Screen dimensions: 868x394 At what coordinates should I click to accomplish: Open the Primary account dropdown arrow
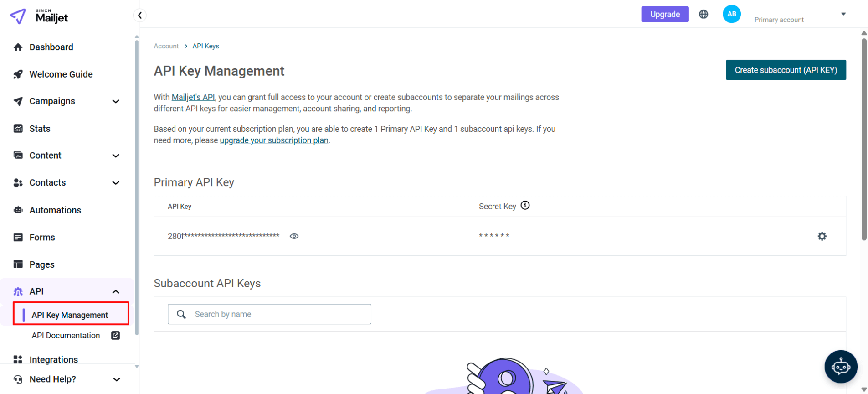(x=843, y=14)
